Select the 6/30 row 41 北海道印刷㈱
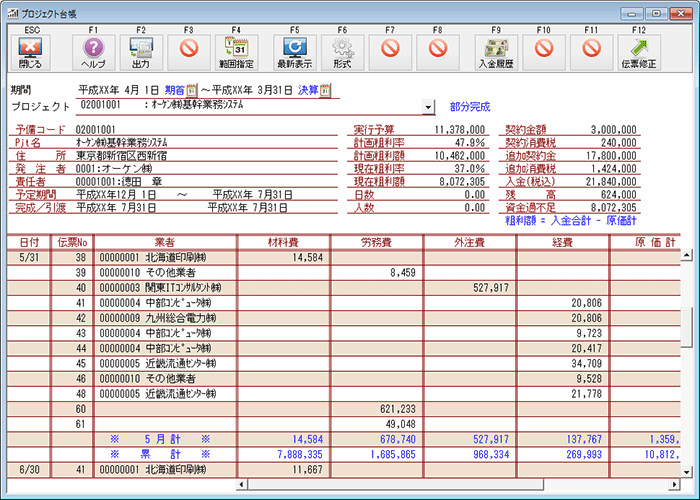700x500 pixels. pyautogui.click(x=344, y=470)
